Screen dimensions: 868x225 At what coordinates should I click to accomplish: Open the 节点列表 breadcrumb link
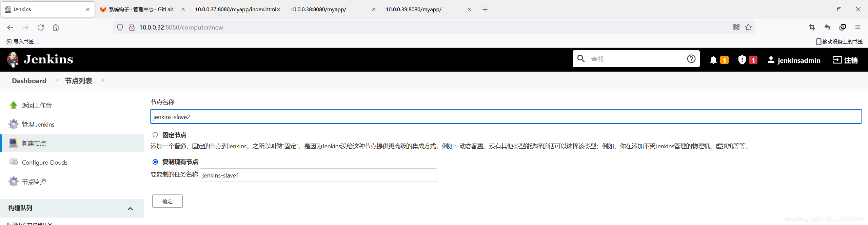pos(79,81)
